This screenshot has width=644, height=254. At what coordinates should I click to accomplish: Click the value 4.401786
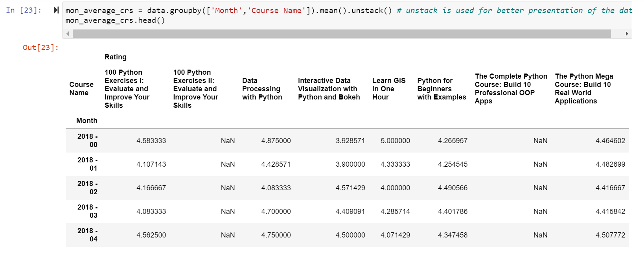pos(453,212)
